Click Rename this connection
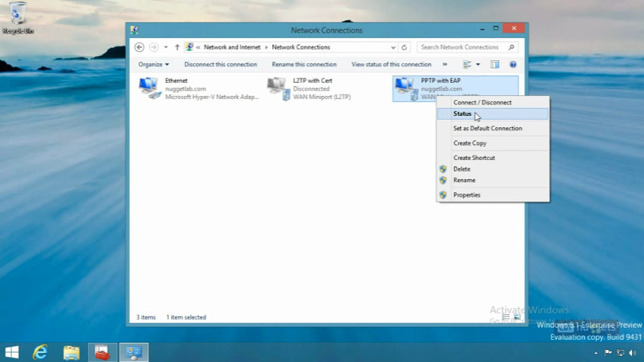 pyautogui.click(x=304, y=64)
